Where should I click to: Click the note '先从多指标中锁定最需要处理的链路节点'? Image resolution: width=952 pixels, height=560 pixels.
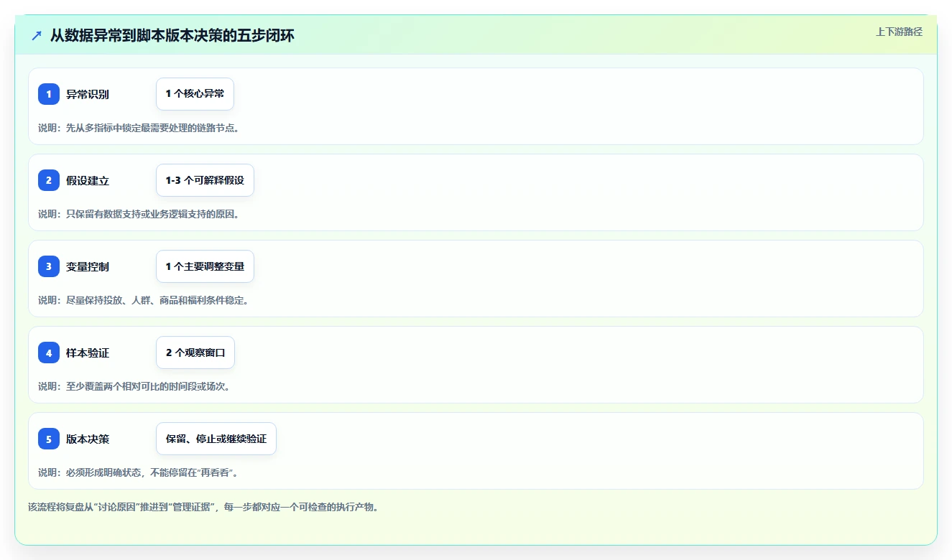[149, 128]
